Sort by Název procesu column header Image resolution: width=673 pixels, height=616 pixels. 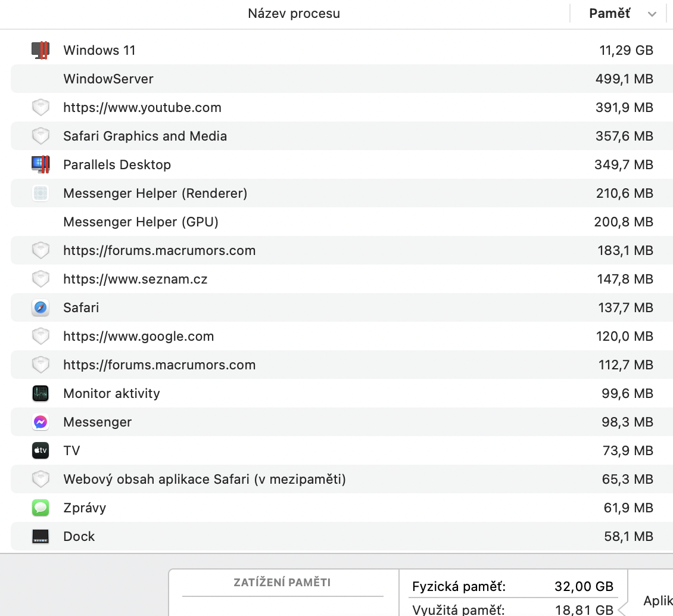(x=294, y=14)
